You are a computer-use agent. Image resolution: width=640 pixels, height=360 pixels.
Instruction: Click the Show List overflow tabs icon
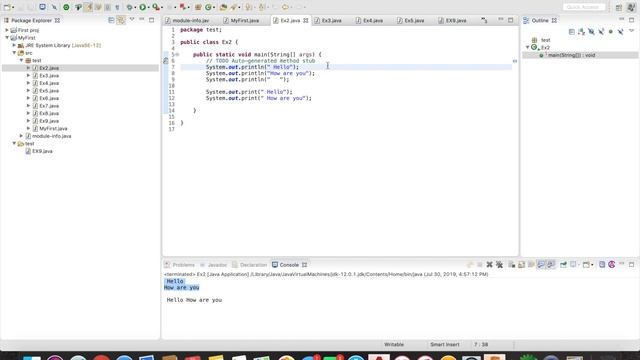point(484,20)
